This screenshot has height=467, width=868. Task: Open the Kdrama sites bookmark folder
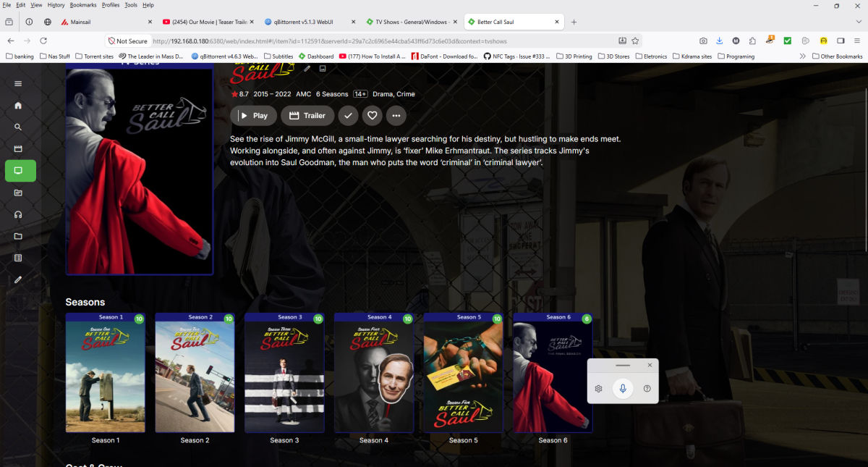692,56
